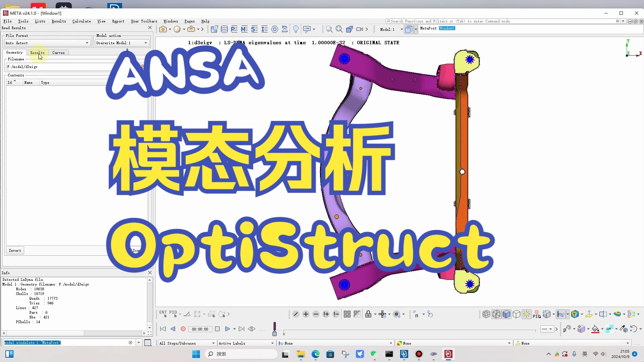Select the shaded solid view mode cube

506,314
